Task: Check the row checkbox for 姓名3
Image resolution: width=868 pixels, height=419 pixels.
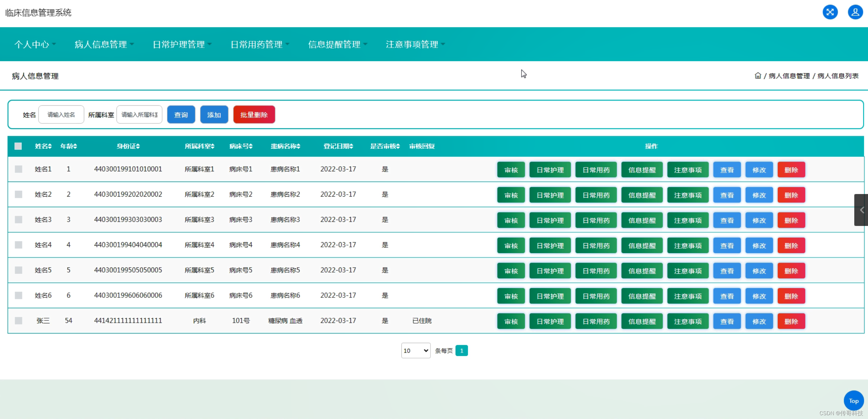Action: pyautogui.click(x=18, y=220)
